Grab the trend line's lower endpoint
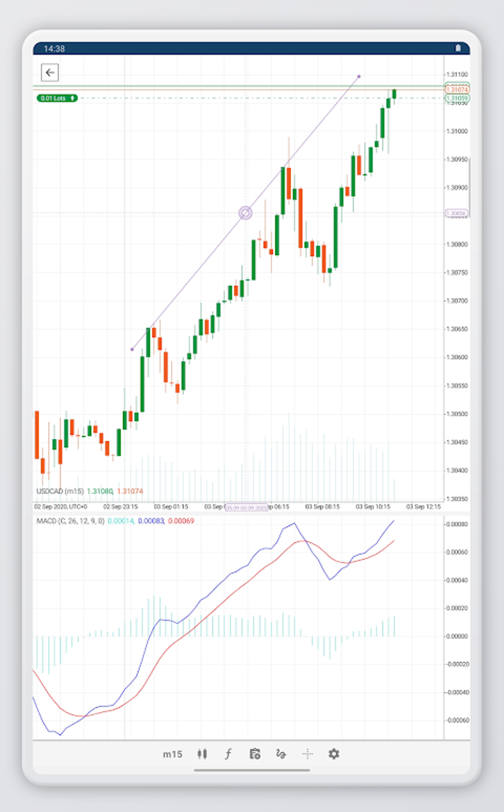Image resolution: width=504 pixels, height=812 pixels. pos(132,349)
